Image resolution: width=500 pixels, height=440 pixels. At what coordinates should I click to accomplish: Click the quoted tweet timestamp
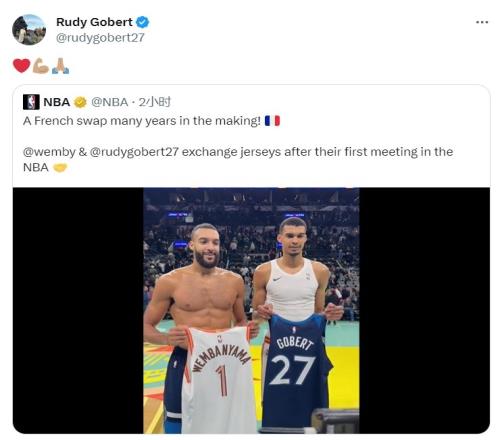(154, 102)
